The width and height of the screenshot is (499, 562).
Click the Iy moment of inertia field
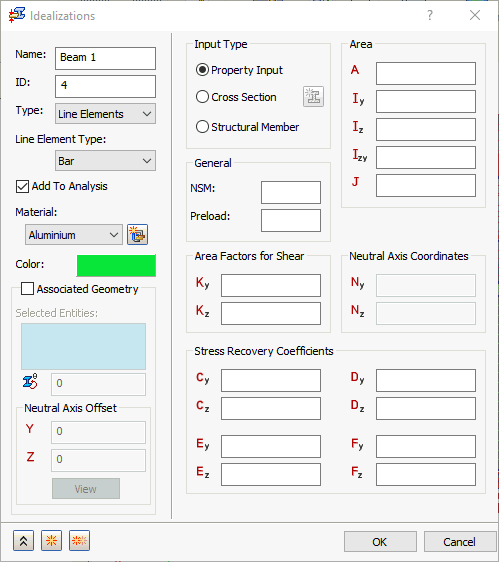point(426,101)
